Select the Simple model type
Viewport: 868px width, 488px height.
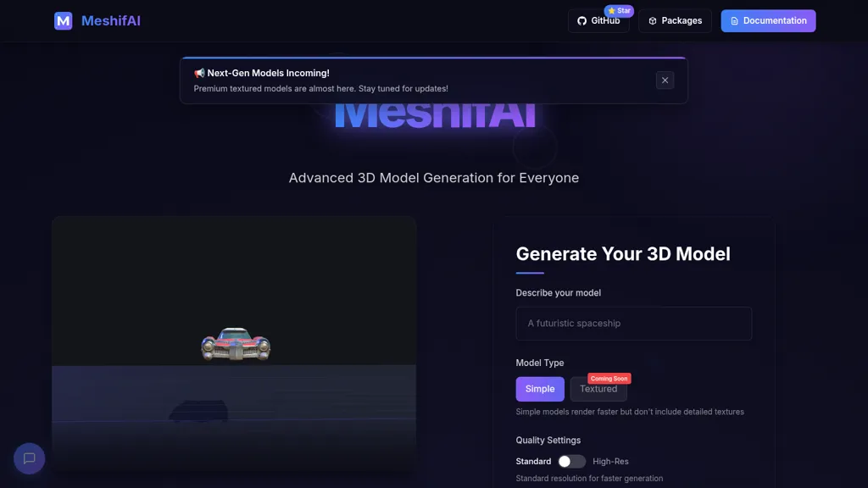540,389
